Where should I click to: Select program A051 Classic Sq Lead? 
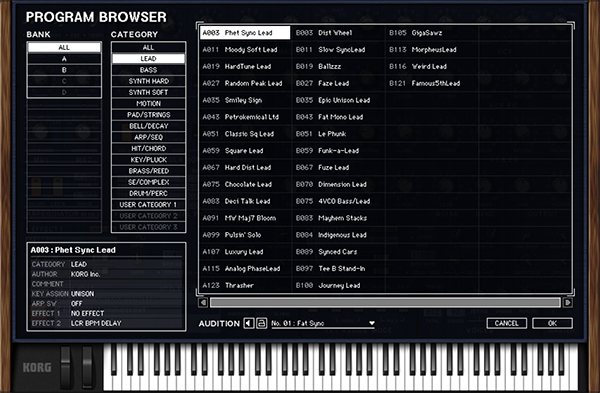pyautogui.click(x=245, y=134)
